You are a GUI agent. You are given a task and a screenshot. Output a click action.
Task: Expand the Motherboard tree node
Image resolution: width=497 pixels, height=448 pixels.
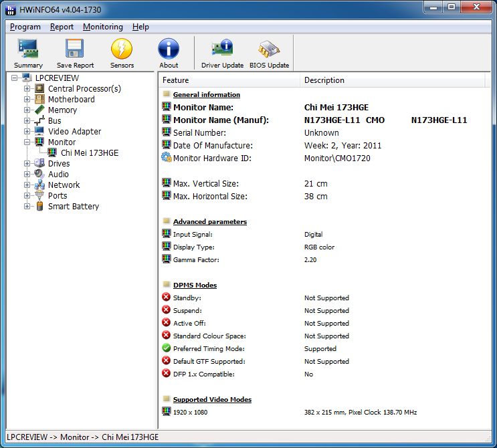click(27, 100)
